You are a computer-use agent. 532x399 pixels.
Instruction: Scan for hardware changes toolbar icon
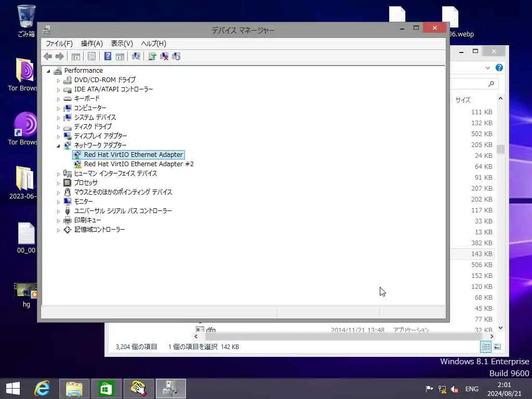point(136,56)
